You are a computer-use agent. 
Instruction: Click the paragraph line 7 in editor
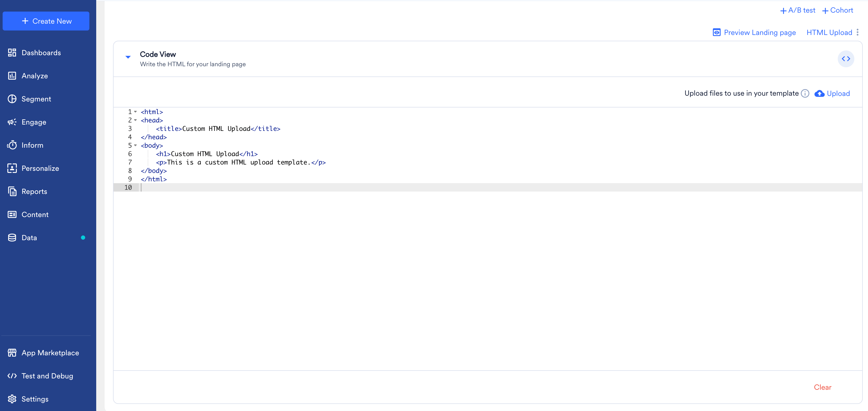pos(241,162)
